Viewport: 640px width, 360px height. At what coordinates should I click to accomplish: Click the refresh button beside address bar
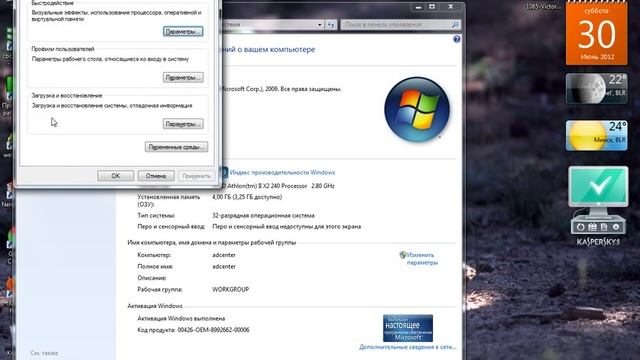[331, 25]
